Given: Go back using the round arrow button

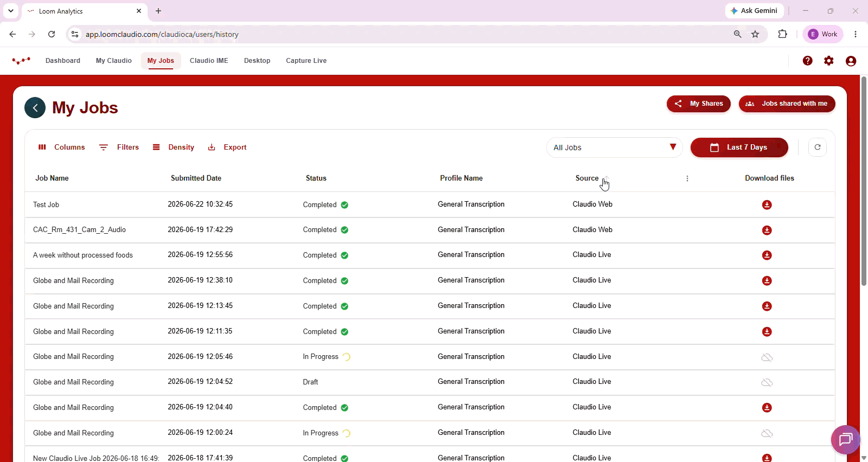Looking at the screenshot, I should (x=35, y=108).
